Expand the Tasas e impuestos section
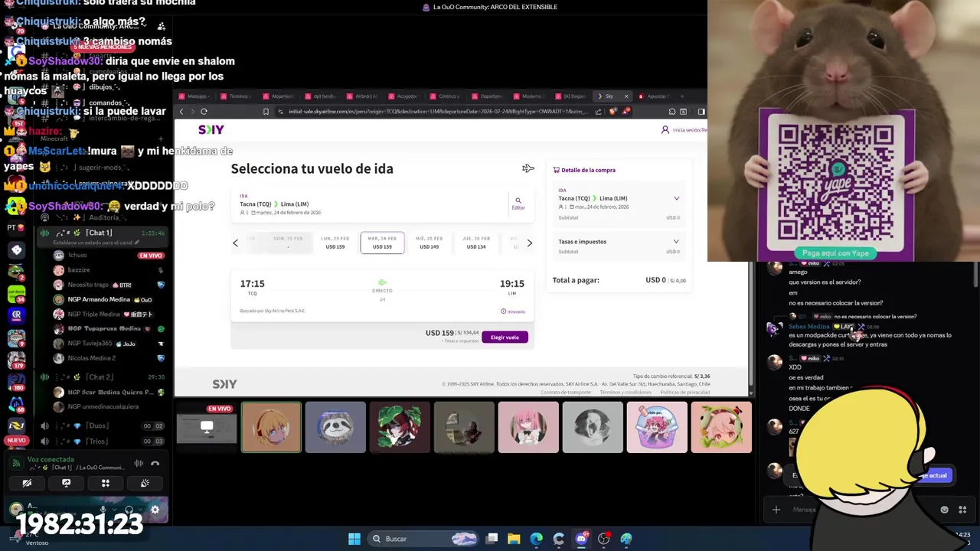Screen dimensions: 980x551 coord(676,242)
